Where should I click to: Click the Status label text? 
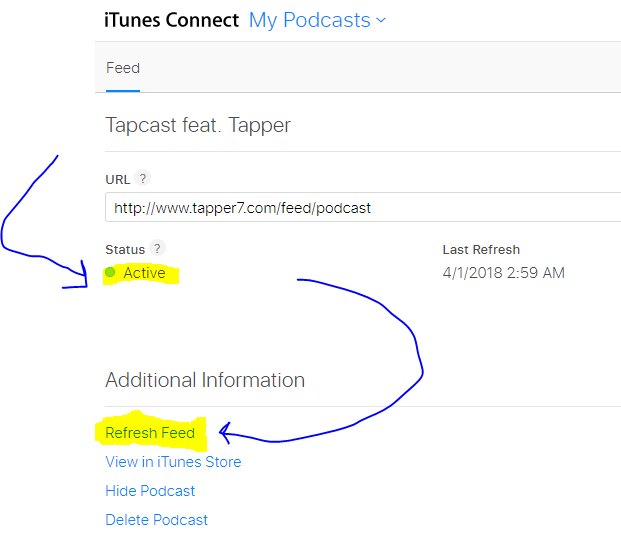point(125,250)
